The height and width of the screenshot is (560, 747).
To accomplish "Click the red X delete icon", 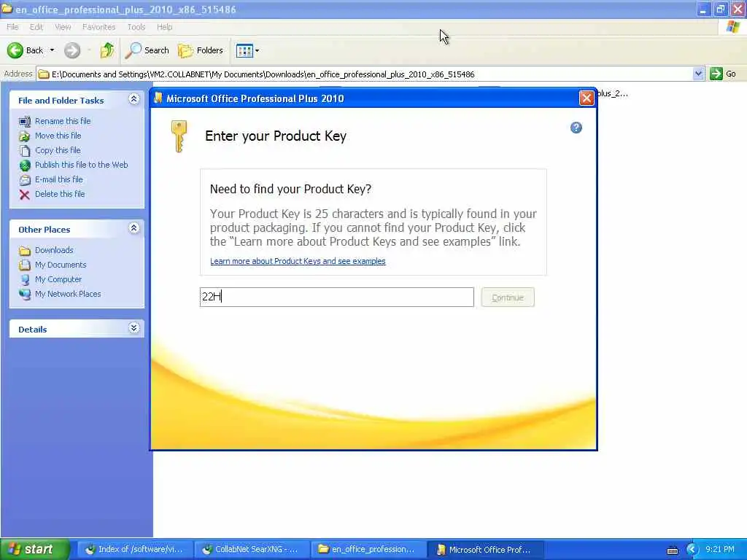I will coord(25,194).
